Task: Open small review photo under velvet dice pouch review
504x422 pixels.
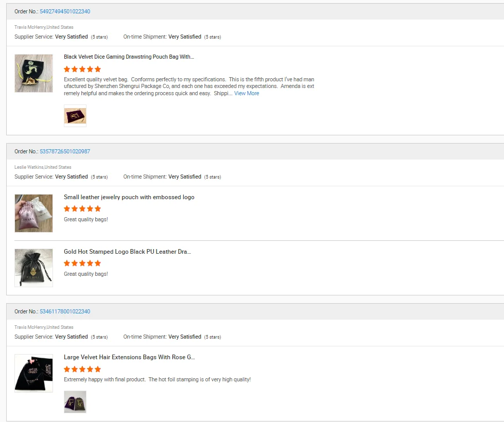Action: [x=75, y=116]
